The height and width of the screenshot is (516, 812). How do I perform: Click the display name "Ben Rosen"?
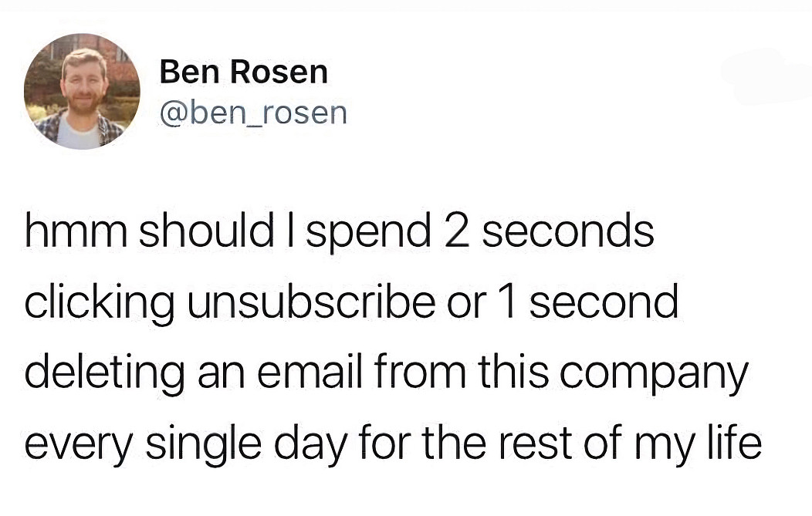pos(243,73)
